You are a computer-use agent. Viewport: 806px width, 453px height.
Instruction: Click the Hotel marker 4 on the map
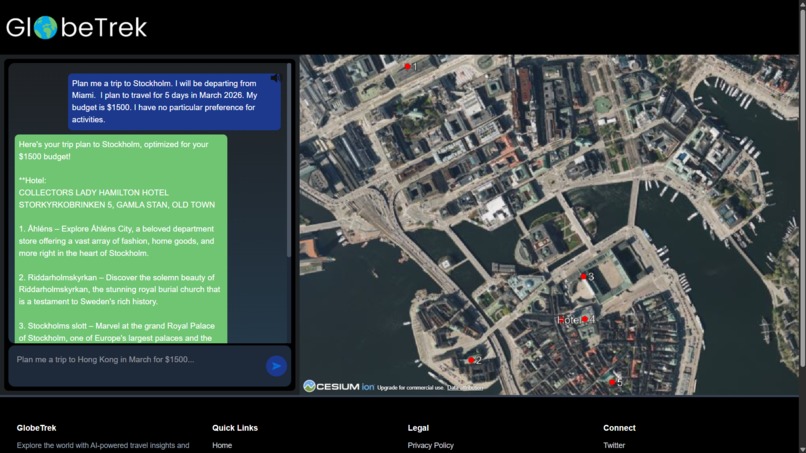coord(584,319)
